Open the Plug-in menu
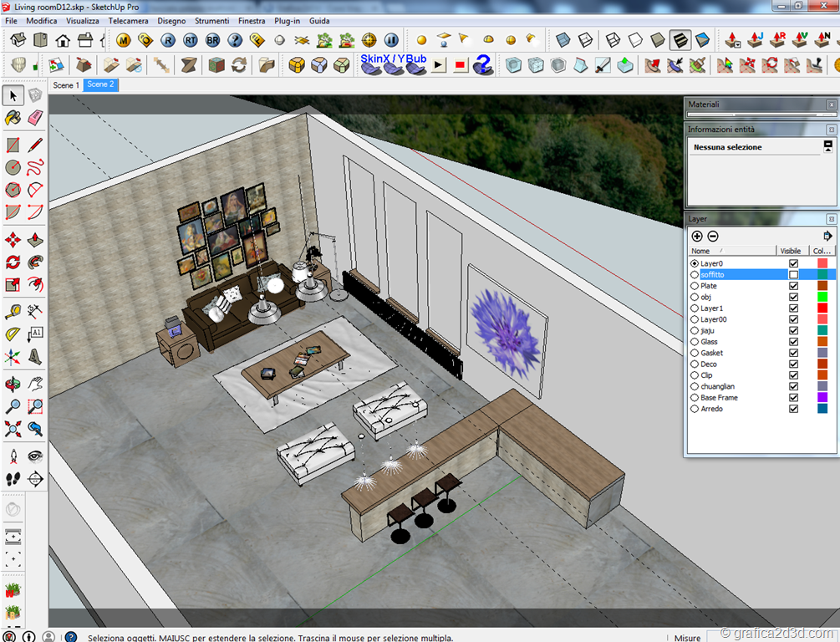The image size is (840, 642). click(287, 21)
